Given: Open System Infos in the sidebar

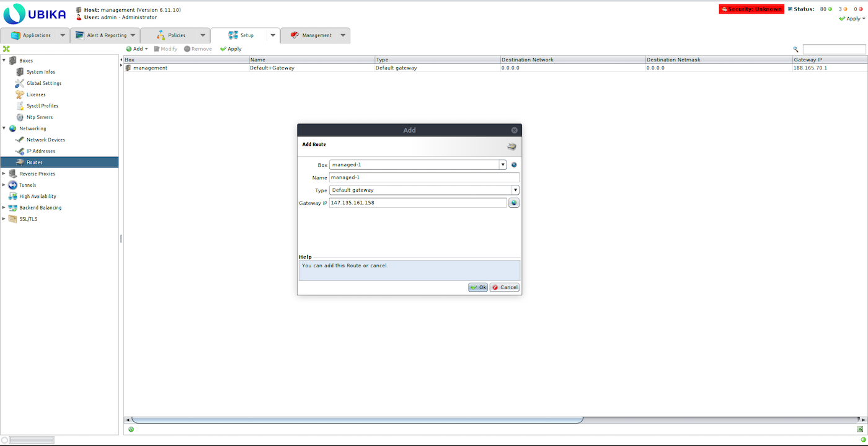Looking at the screenshot, I should click(40, 72).
